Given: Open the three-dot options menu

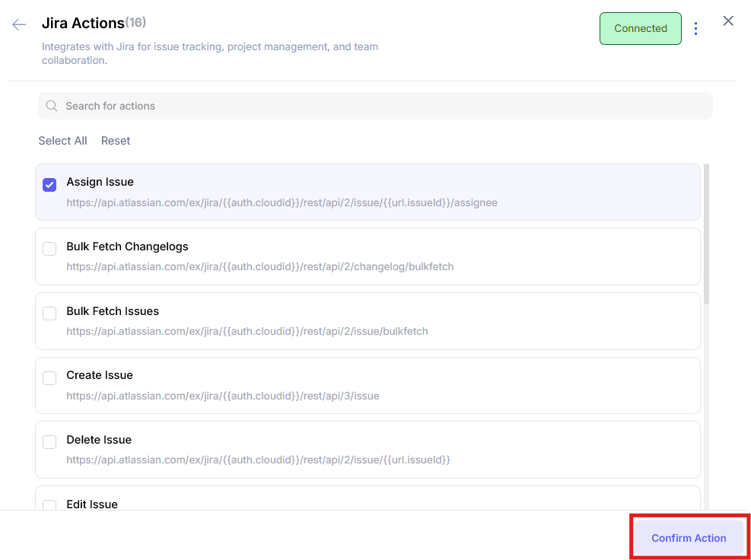Looking at the screenshot, I should [x=696, y=29].
